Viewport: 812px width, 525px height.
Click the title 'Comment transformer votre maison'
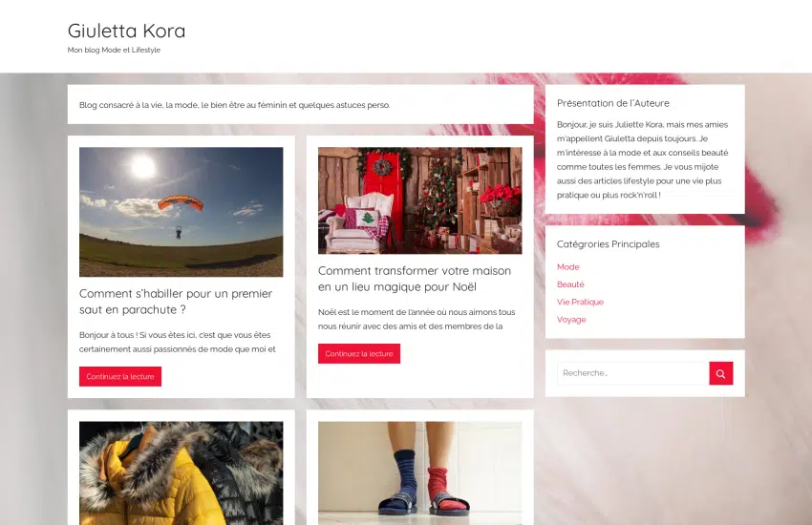415,279
